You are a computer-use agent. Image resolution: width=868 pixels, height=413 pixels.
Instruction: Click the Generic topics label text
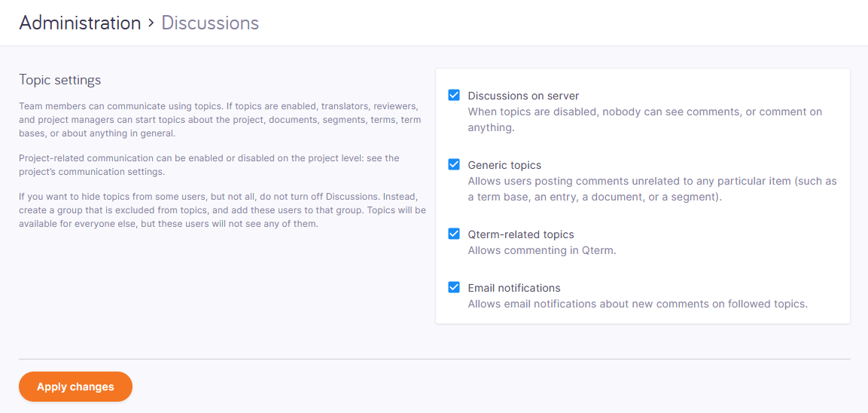point(504,165)
